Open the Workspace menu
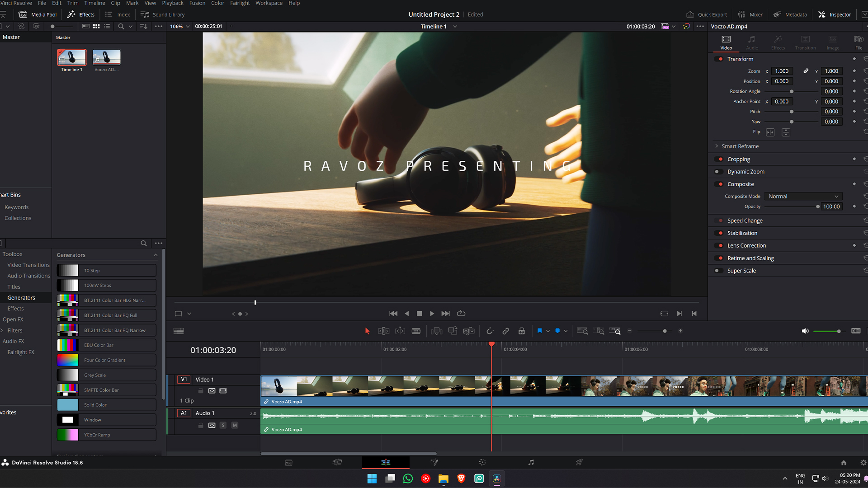 pos(269,3)
